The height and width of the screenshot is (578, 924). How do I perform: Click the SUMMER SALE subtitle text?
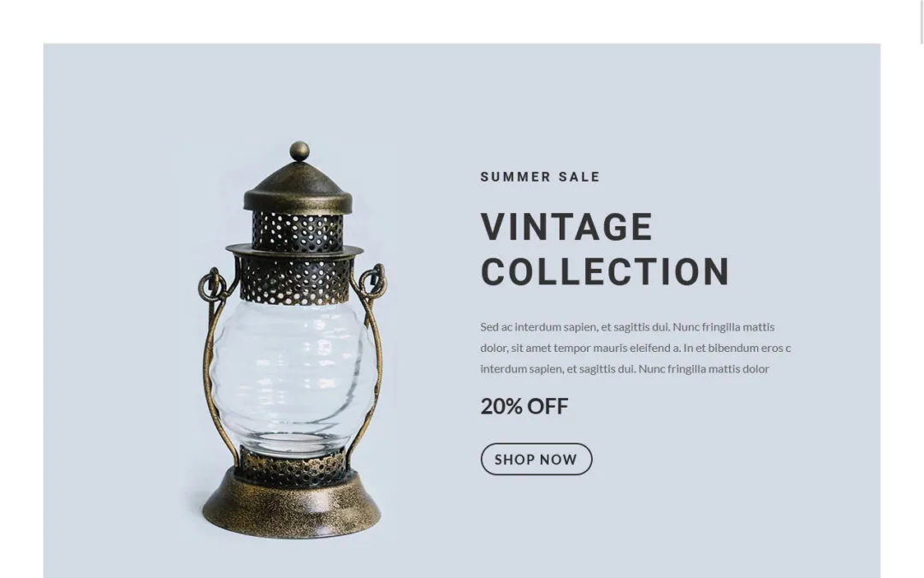[540, 177]
